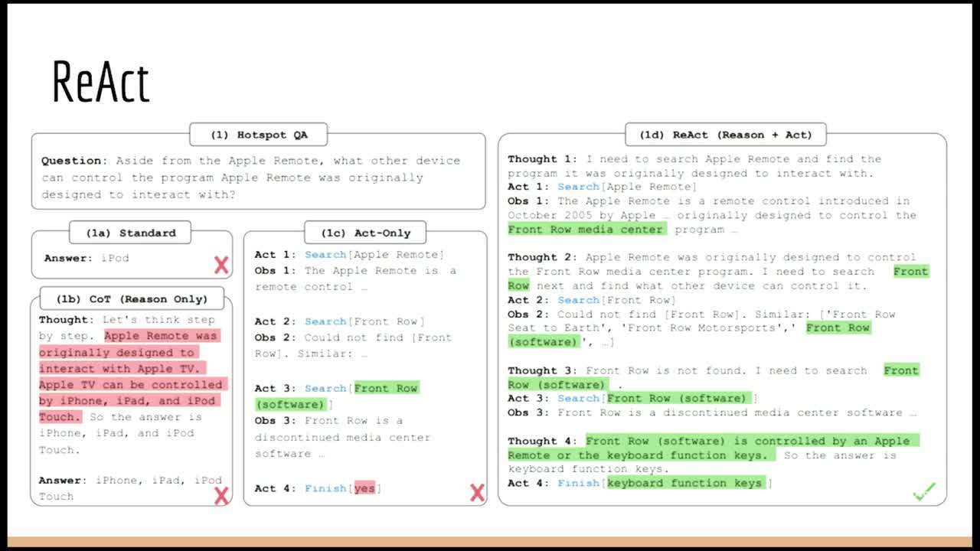Click the "(1) Hotspot QA" heading label
The width and height of the screenshot is (980, 551).
[259, 135]
